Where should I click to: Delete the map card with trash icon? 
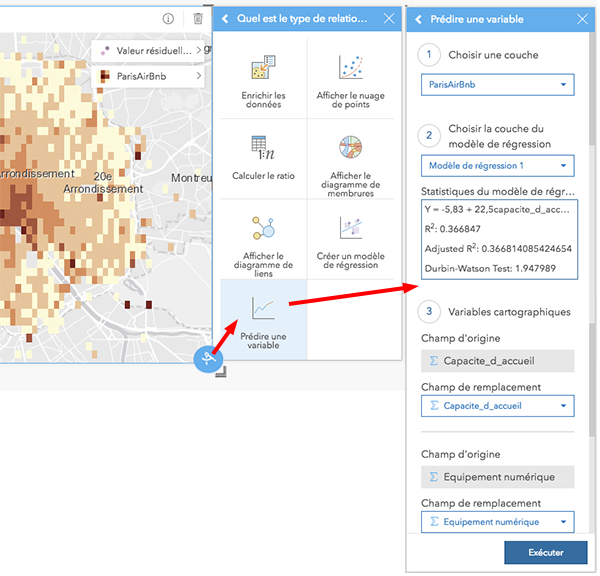[x=198, y=18]
